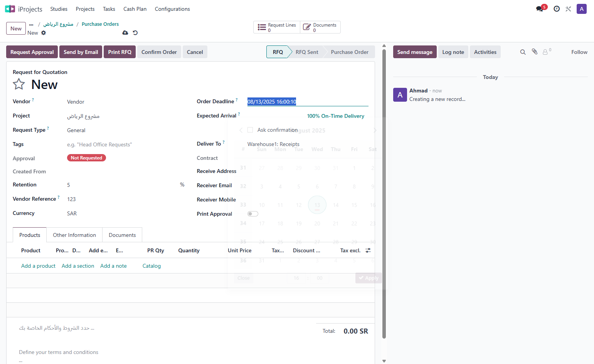This screenshot has width=594, height=364.
Task: Toggle the Print Approval switch
Action: (x=253, y=214)
